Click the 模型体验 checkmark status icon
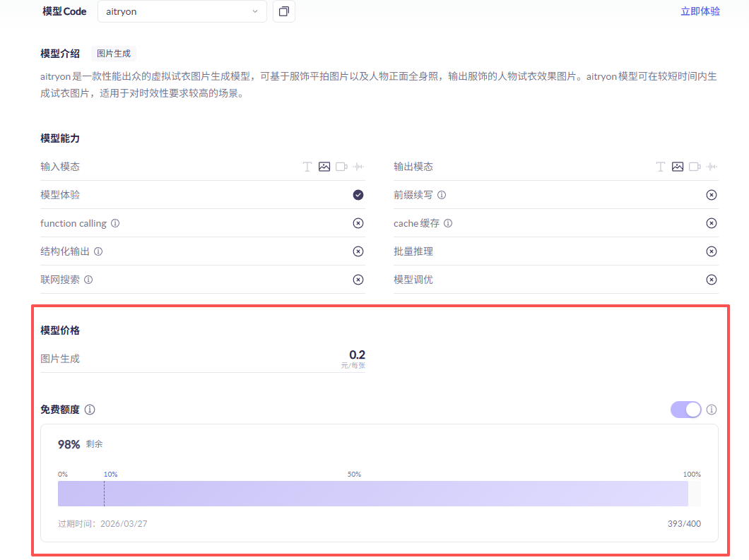This screenshot has width=749, height=560. 358,195
